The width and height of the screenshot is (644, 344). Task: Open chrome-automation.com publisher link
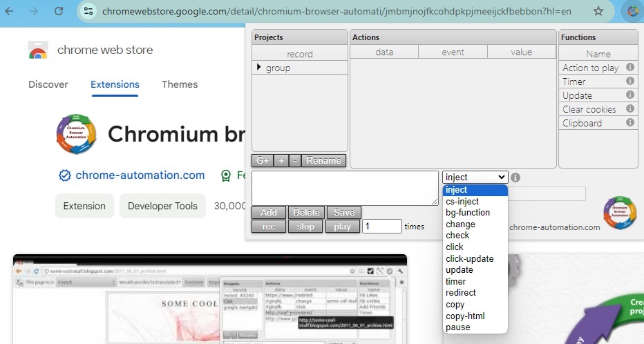pyautogui.click(x=140, y=175)
